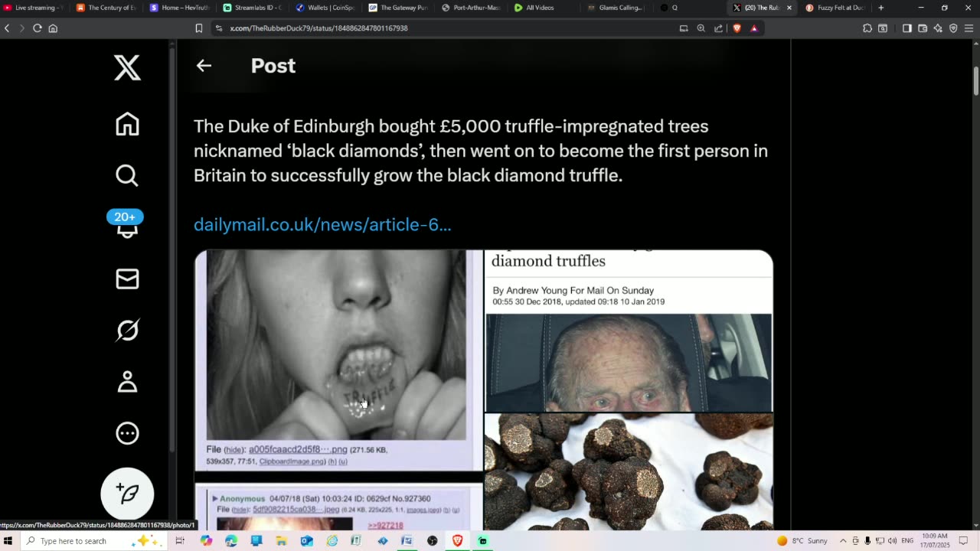Open the browser hamburger main menu
The image size is (980, 551).
(x=969, y=28)
